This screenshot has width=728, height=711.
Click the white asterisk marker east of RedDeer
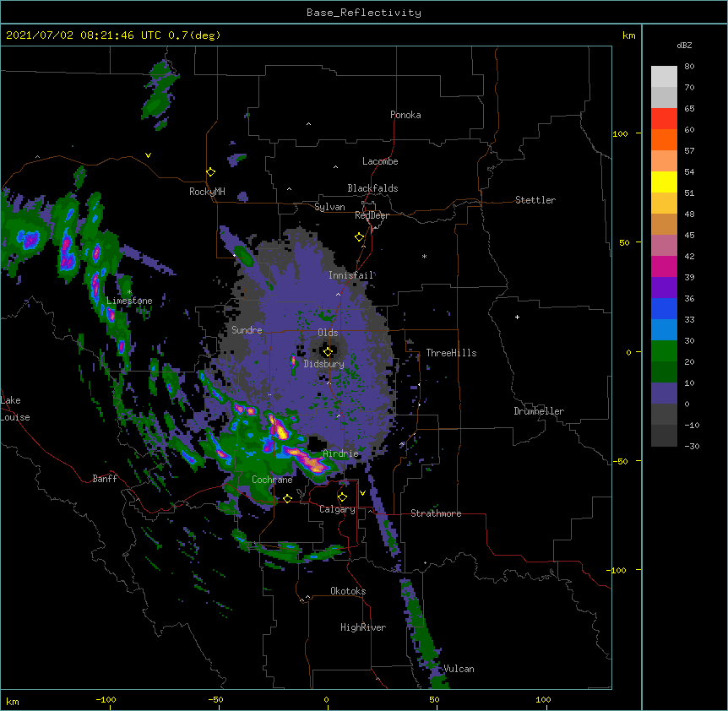[424, 256]
